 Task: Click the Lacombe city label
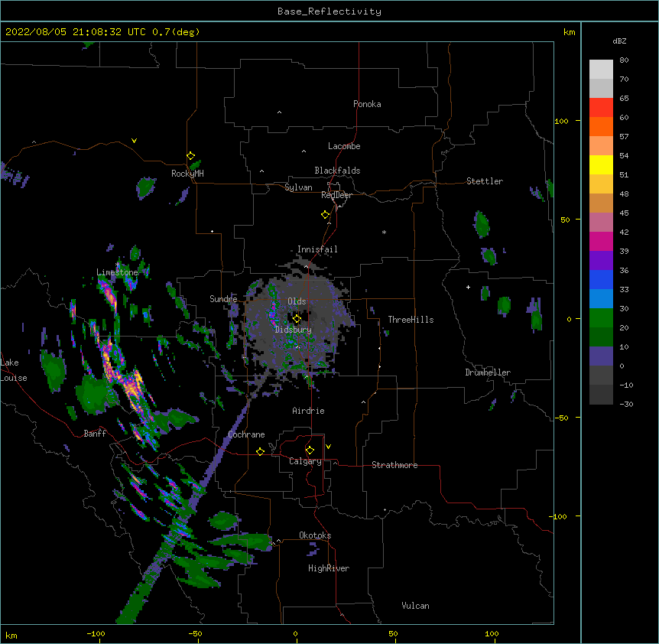tap(344, 146)
